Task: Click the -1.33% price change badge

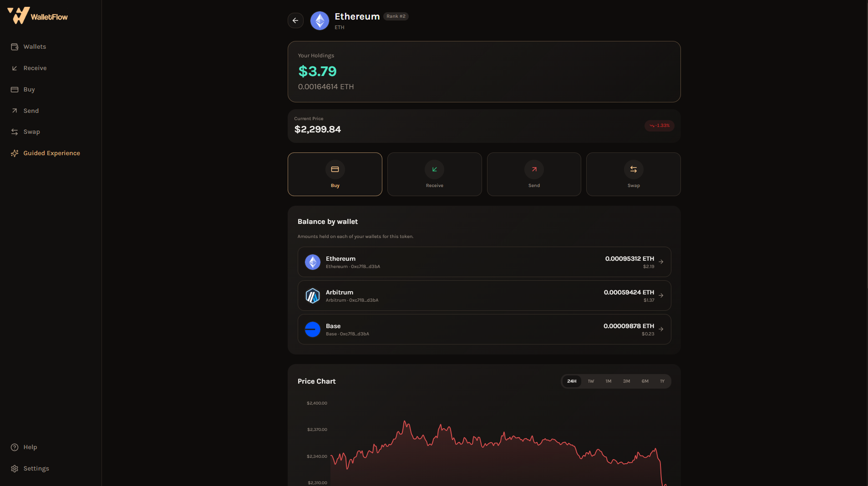Action: (659, 126)
